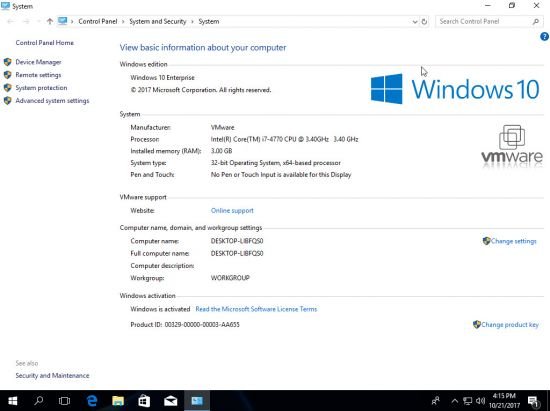Open the Windows Start menu
The width and height of the screenshot is (550, 411).
(13, 401)
